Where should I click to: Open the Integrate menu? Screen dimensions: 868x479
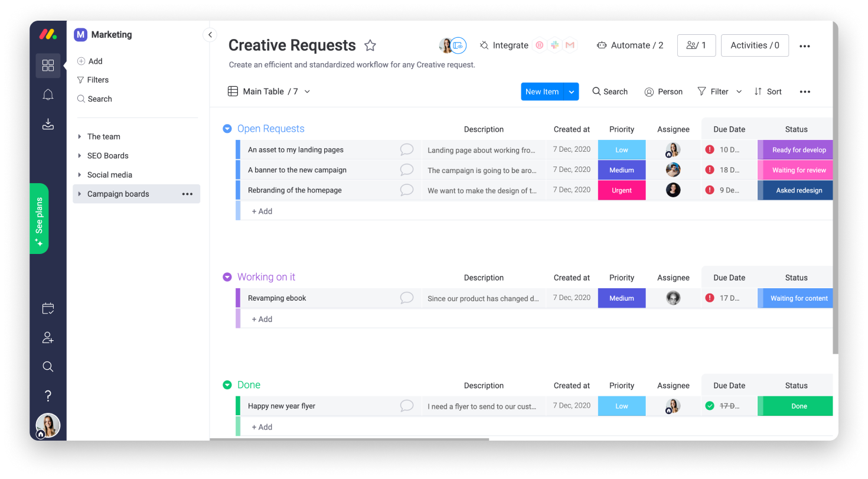(504, 45)
